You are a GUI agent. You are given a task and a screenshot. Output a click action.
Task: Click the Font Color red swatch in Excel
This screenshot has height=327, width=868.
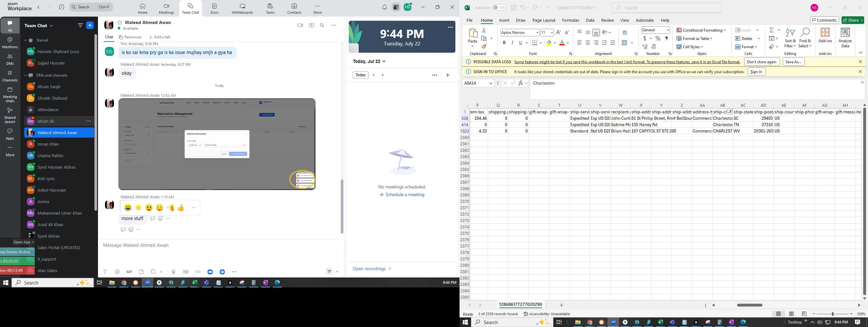click(562, 43)
